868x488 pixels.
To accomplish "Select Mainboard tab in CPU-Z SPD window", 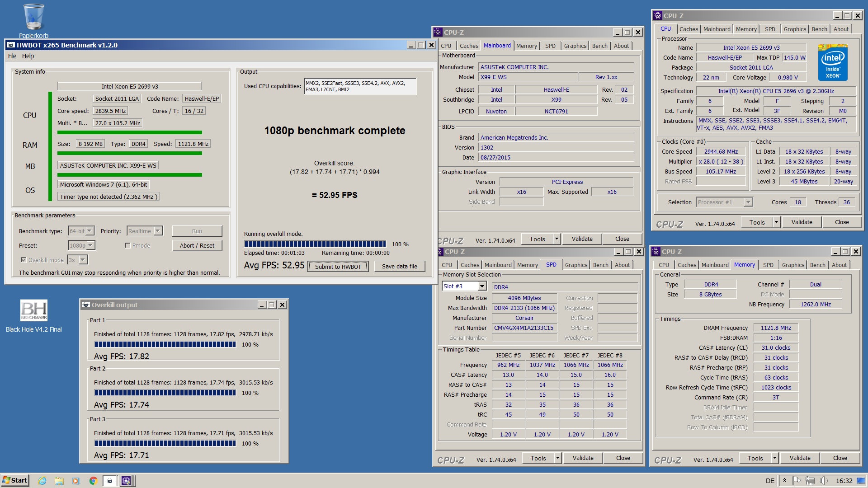I will pyautogui.click(x=498, y=265).
